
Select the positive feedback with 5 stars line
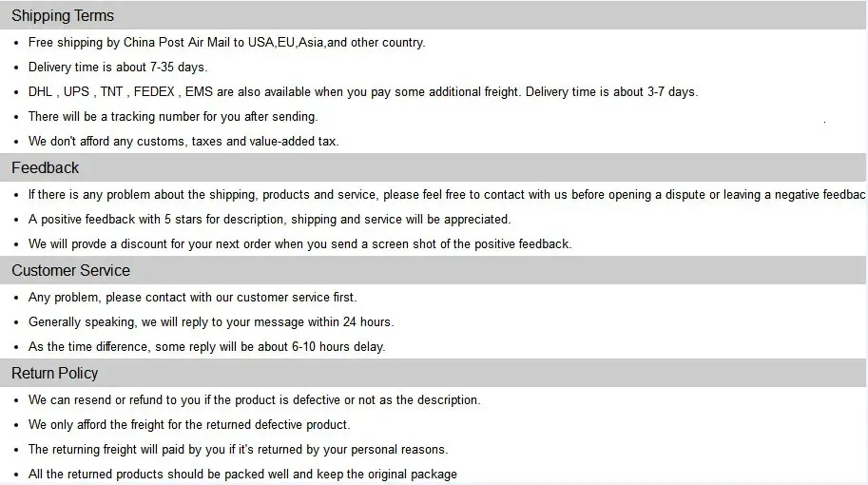[x=269, y=220]
